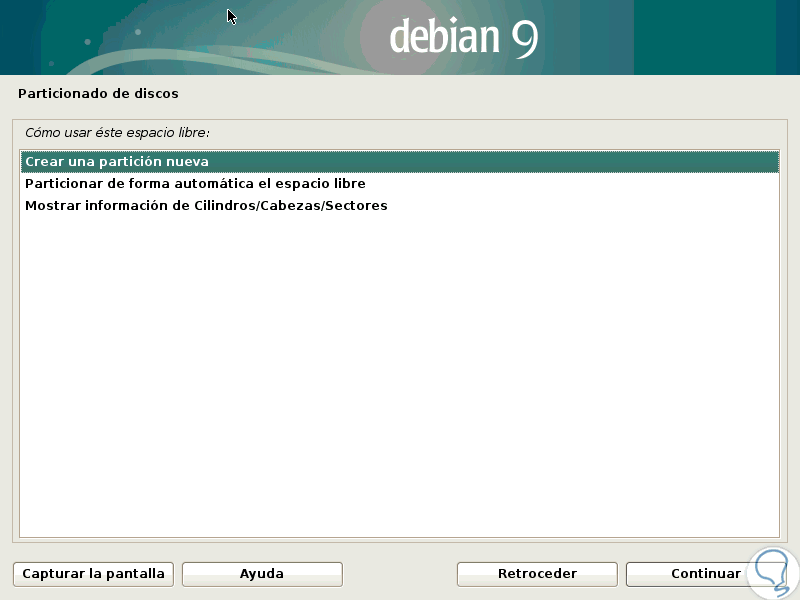Choose "Particionar de forma automática el espacio libre"
The width and height of the screenshot is (800, 600).
[399, 184]
